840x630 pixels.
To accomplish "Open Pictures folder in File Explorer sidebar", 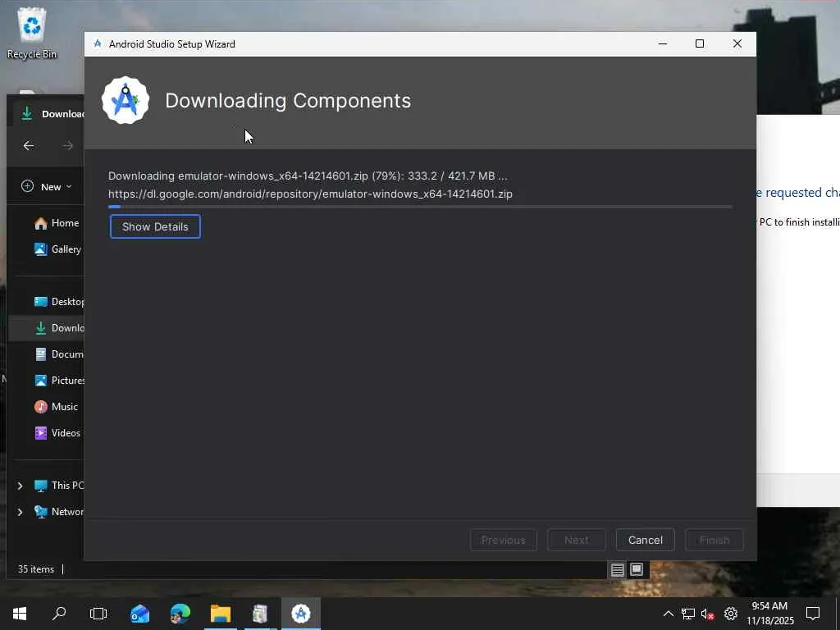I will (x=59, y=381).
